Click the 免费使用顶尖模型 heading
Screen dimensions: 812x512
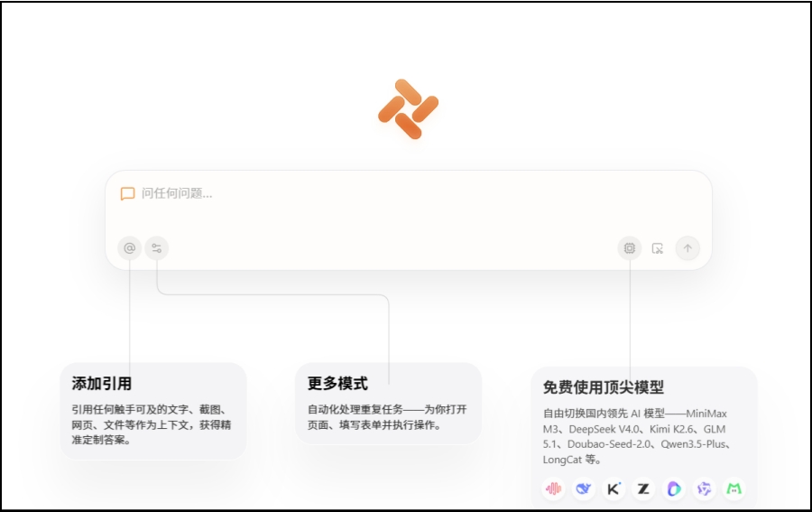[x=604, y=387]
